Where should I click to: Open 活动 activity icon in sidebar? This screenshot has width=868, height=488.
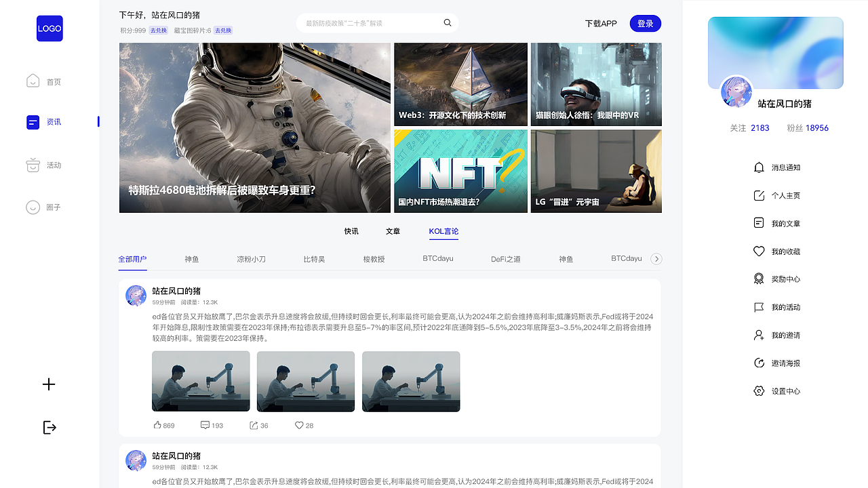[33, 165]
